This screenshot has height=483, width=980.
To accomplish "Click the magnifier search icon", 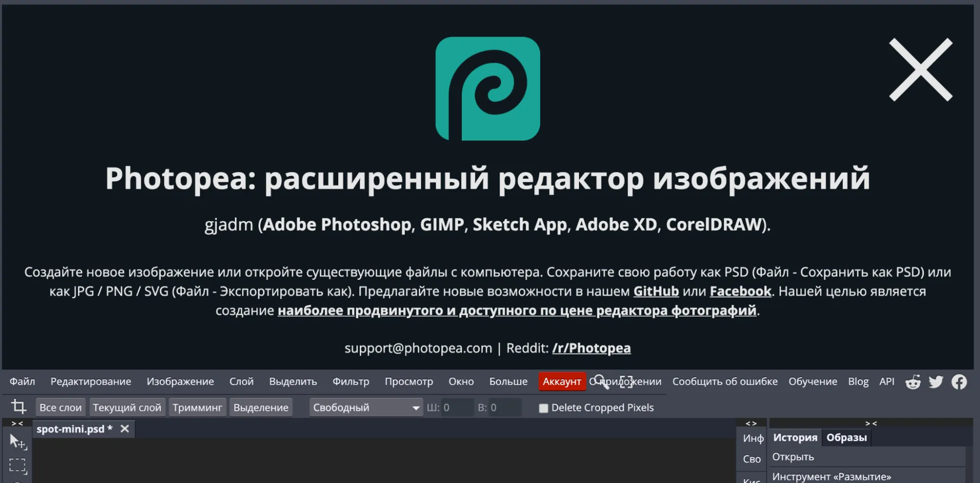I will (x=601, y=382).
